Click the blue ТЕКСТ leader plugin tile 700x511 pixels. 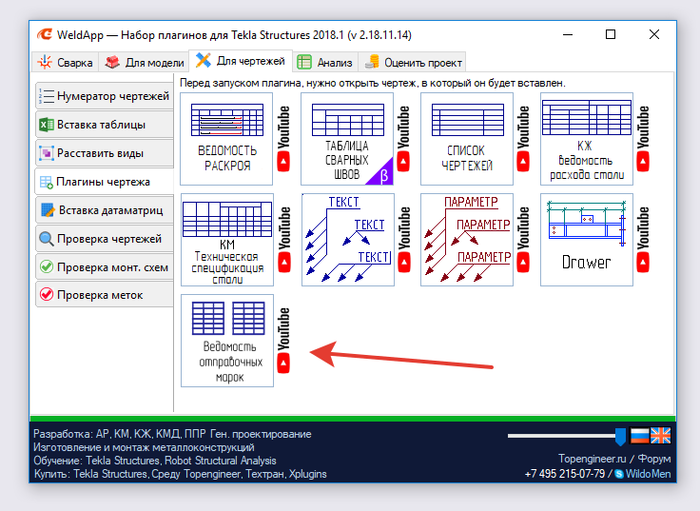[x=348, y=240]
